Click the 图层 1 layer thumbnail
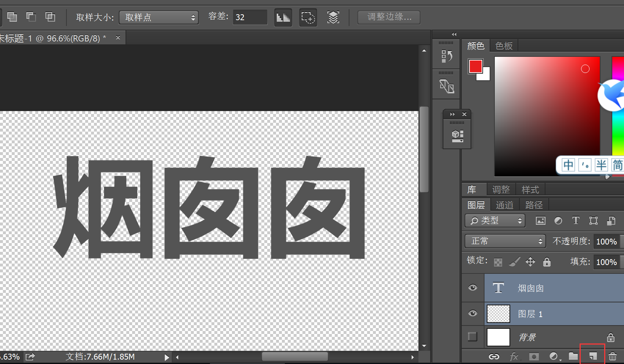The image size is (624, 364). 498,314
